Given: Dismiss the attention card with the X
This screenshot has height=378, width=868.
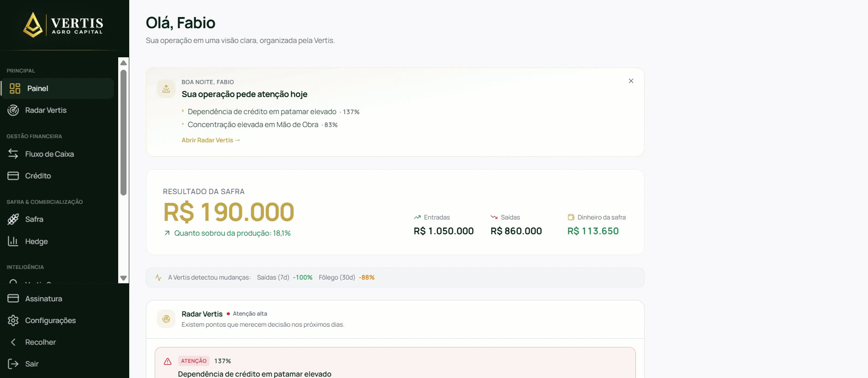Looking at the screenshot, I should tap(631, 81).
